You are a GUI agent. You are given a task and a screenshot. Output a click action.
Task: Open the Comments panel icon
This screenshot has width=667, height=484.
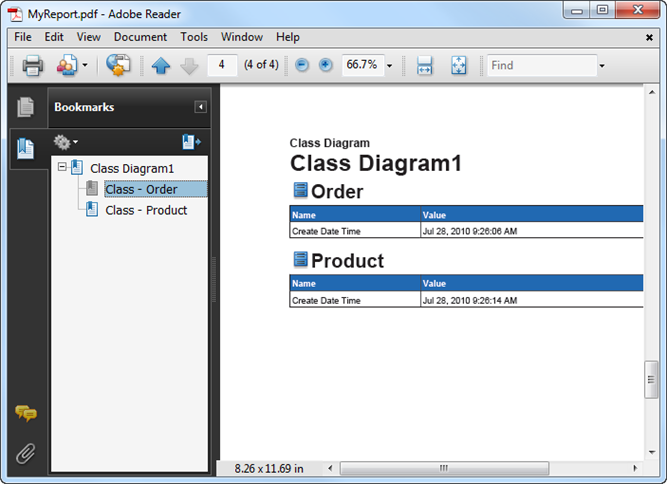[26, 413]
